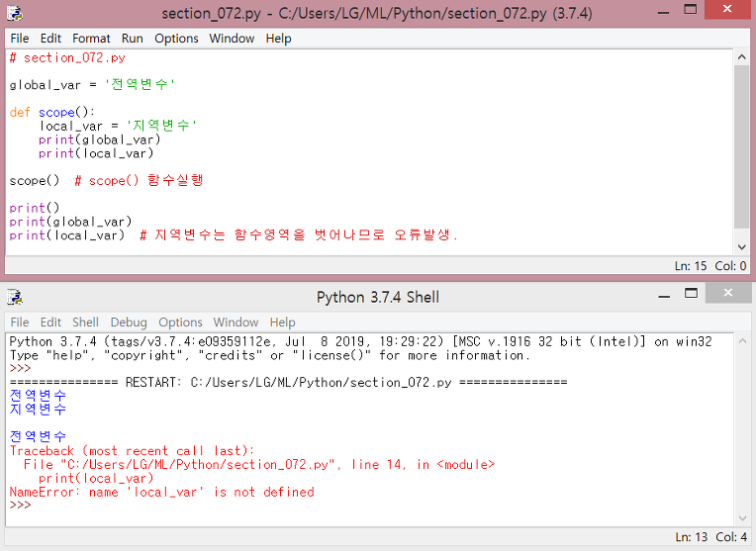Open the Options menu in the editor window
Viewport: 756px width, 551px height.
click(x=176, y=39)
